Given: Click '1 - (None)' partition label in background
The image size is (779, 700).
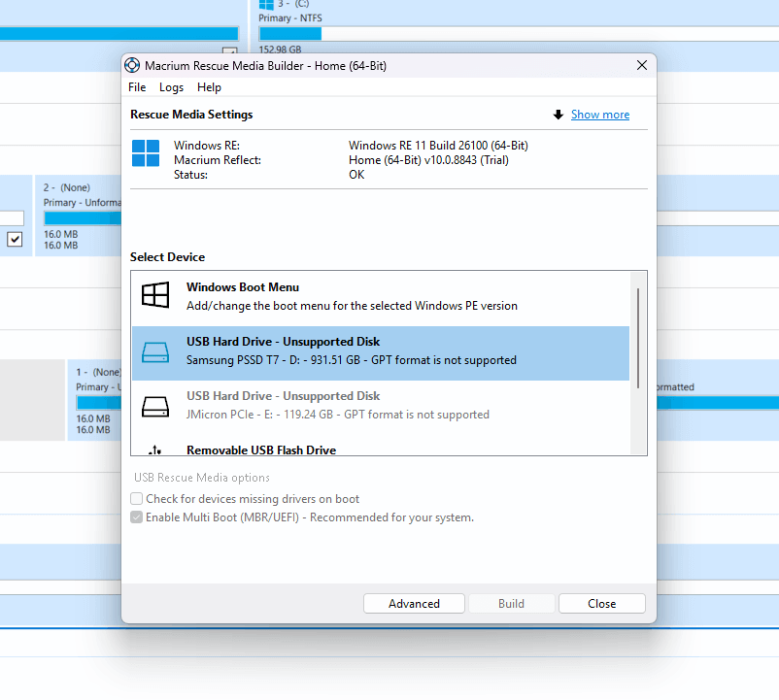Looking at the screenshot, I should (x=98, y=373).
